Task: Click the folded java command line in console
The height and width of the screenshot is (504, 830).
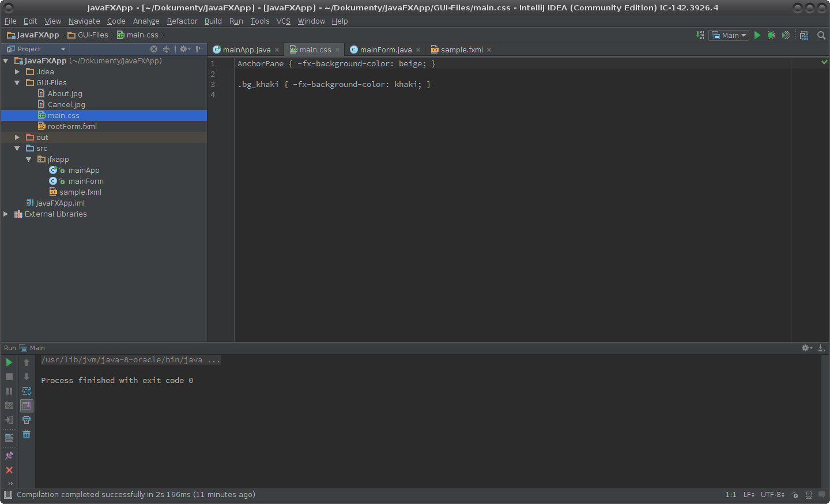Action: (x=130, y=360)
